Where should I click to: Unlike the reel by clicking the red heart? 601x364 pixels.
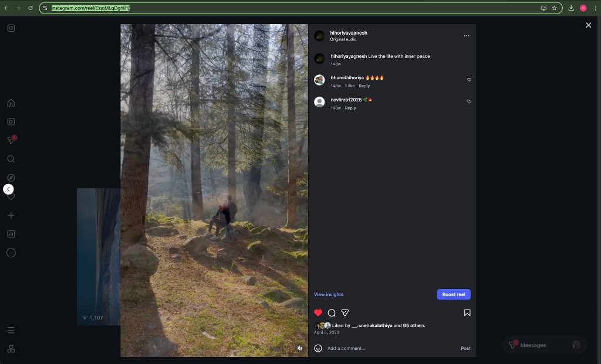(318, 312)
